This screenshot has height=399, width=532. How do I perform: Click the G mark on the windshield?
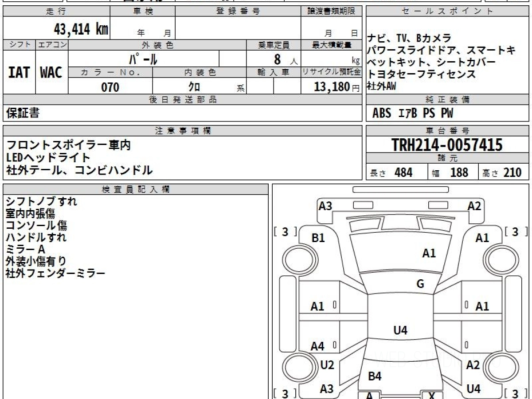[420, 284]
